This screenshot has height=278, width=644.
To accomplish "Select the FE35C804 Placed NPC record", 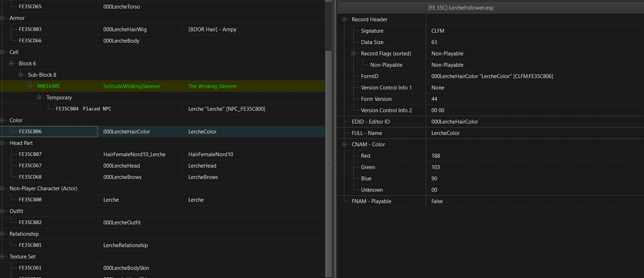I will point(83,109).
